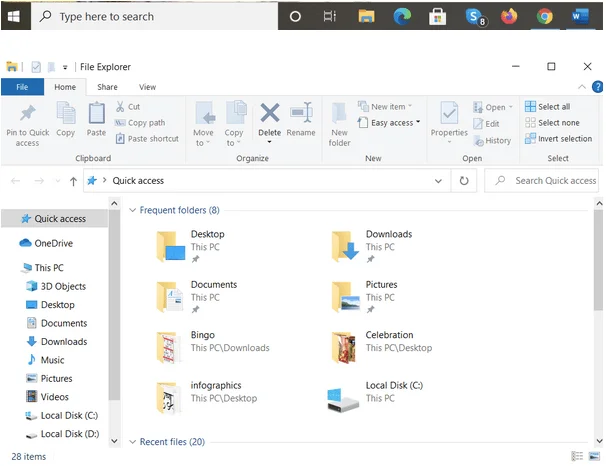Minimize the ribbon with the chevron
This screenshot has width=606, height=466.
pos(582,87)
